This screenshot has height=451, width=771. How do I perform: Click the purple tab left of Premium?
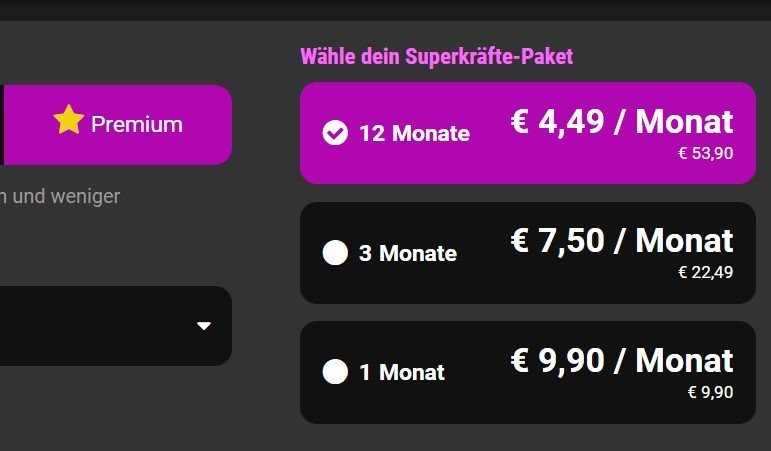tap(1, 124)
